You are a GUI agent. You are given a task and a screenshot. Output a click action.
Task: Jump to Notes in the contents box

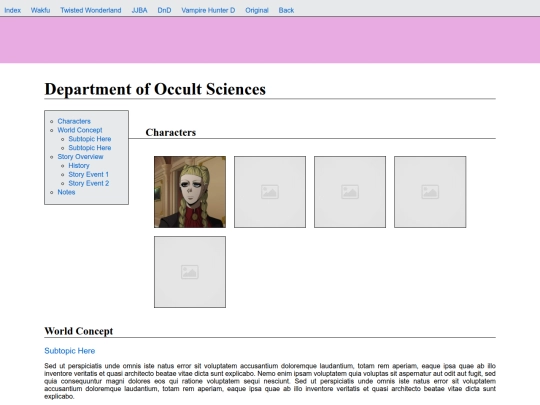66,192
